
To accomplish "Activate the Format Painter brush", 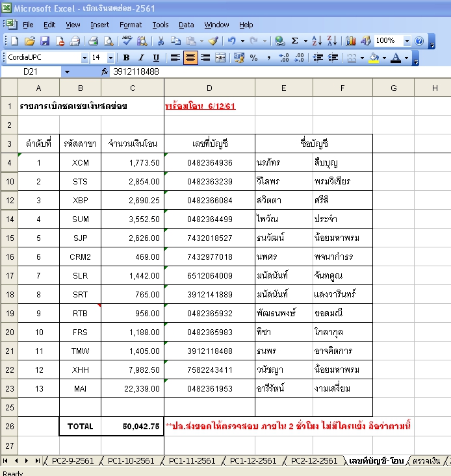I will (x=214, y=41).
